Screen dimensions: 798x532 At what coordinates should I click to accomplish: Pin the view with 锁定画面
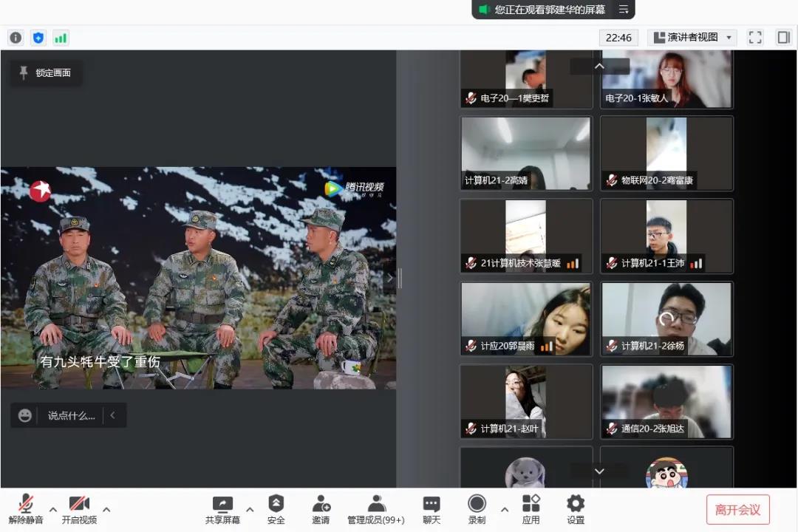pyautogui.click(x=46, y=72)
